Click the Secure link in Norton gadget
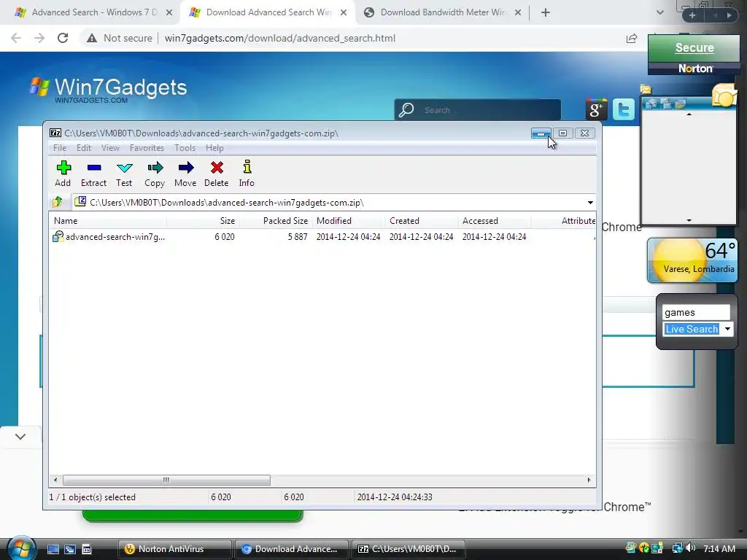This screenshot has width=747, height=560. [694, 47]
